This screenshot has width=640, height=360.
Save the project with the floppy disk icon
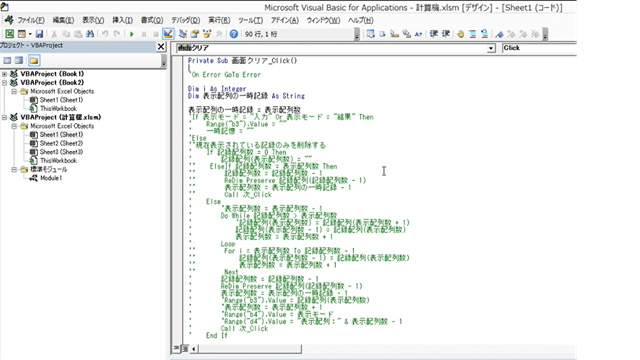click(39, 34)
